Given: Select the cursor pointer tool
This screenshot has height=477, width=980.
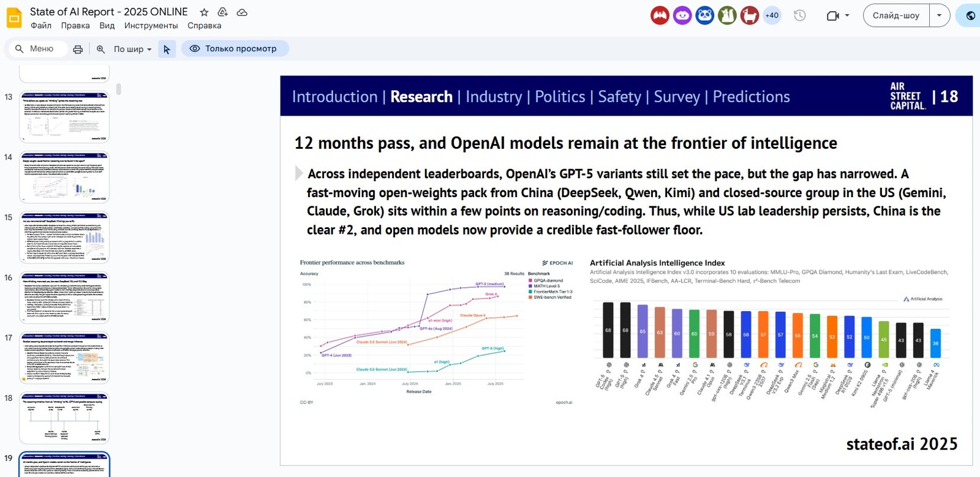Looking at the screenshot, I should [167, 49].
